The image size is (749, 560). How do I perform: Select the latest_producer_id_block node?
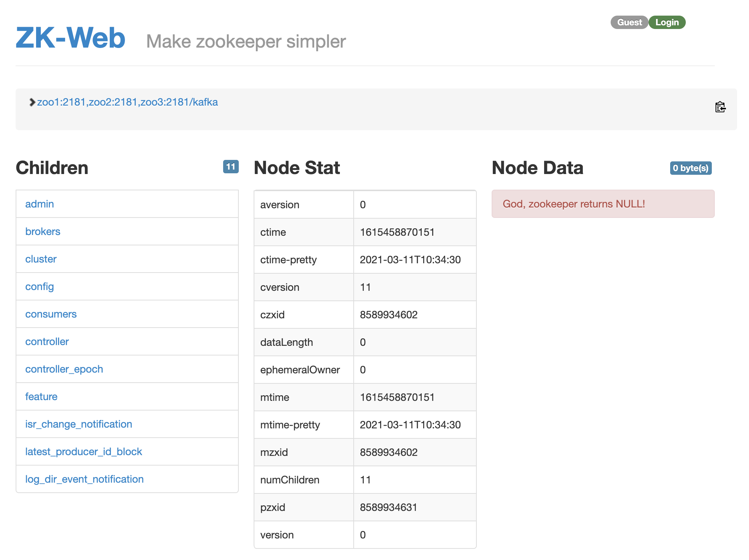84,452
